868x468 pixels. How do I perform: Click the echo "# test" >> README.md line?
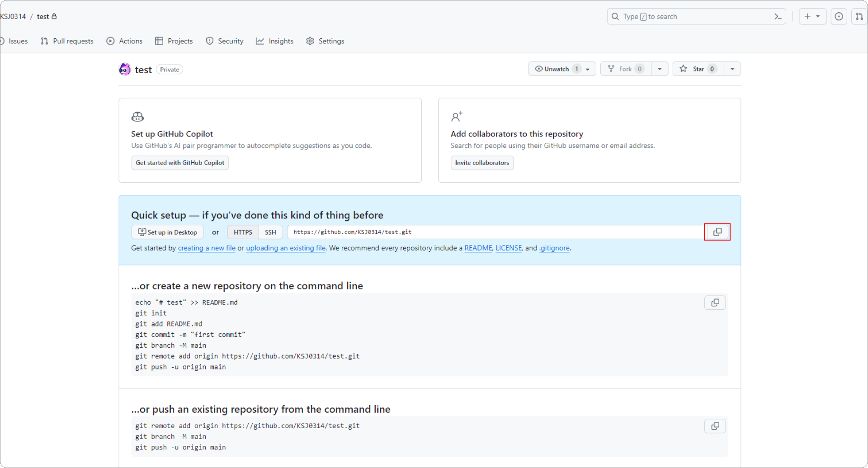coord(186,303)
